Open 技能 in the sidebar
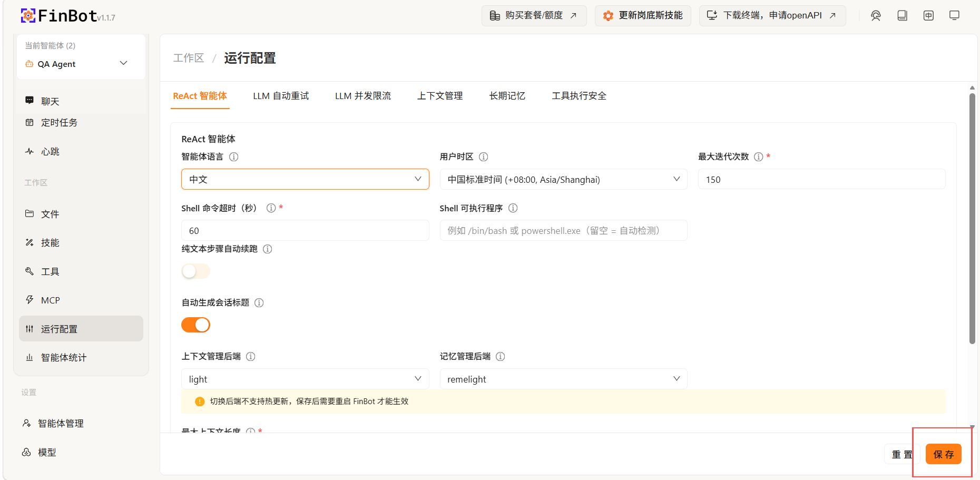 (x=81, y=242)
